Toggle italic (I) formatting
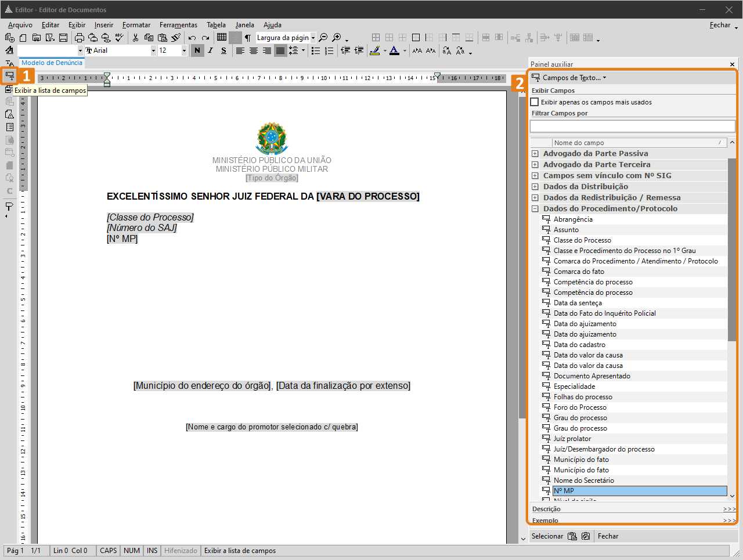 click(210, 50)
